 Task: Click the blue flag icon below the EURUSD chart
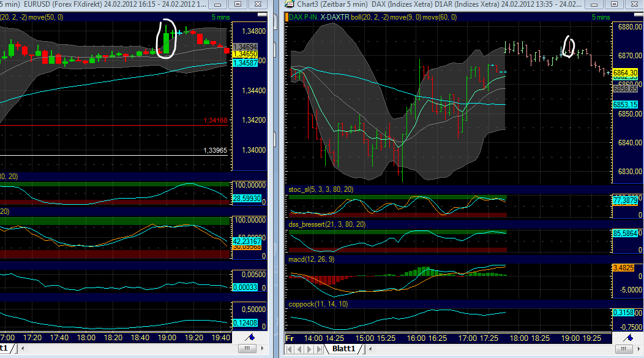click(x=253, y=336)
